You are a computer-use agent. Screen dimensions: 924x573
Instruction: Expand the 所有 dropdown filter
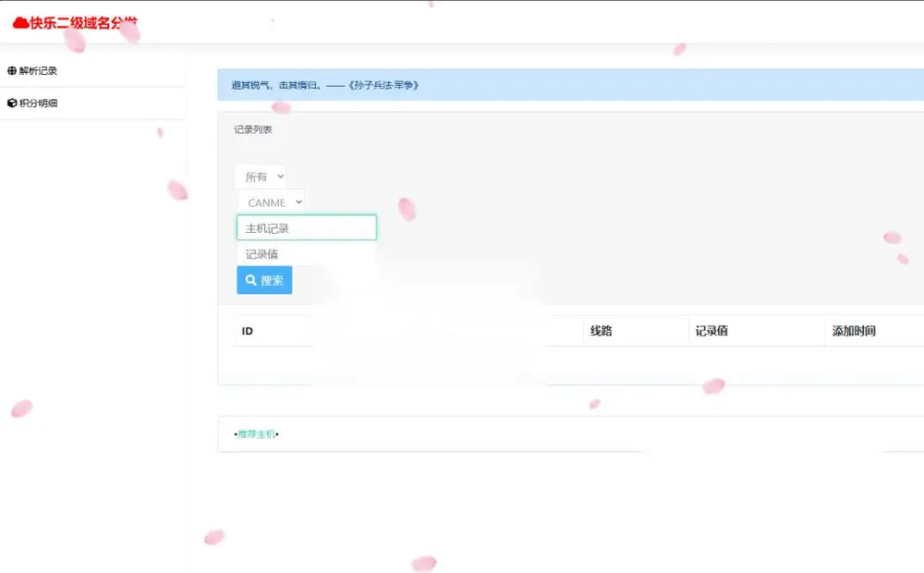pos(261,177)
